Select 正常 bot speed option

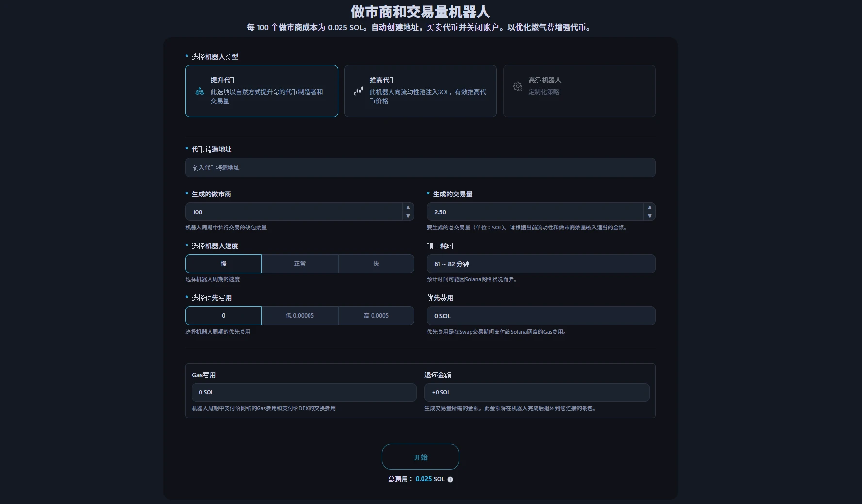coord(300,263)
